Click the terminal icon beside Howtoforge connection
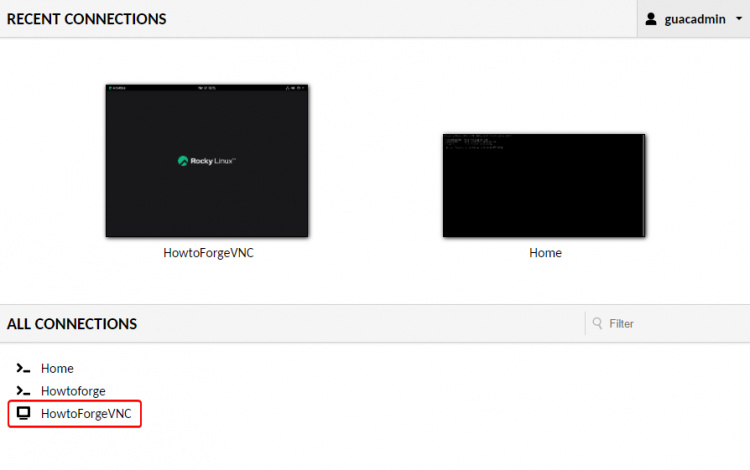 [x=23, y=390]
